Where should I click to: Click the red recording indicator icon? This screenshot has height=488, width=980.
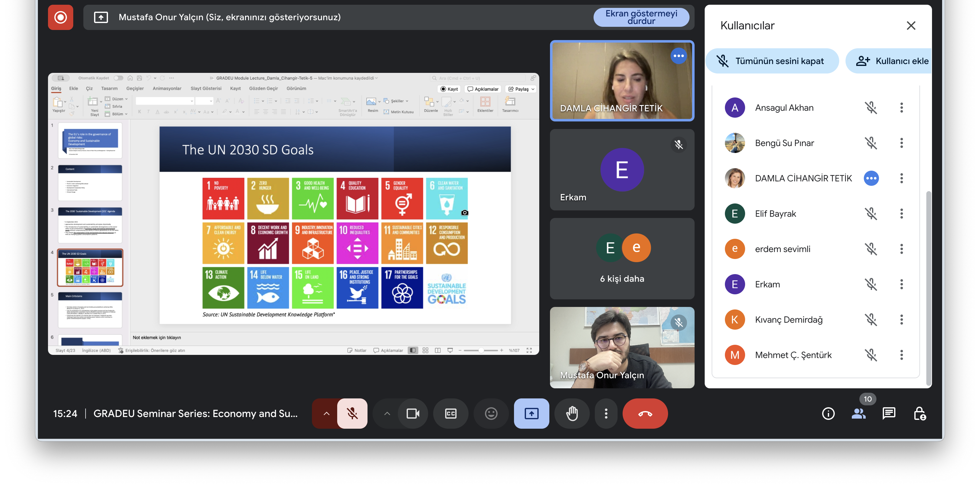coord(61,17)
